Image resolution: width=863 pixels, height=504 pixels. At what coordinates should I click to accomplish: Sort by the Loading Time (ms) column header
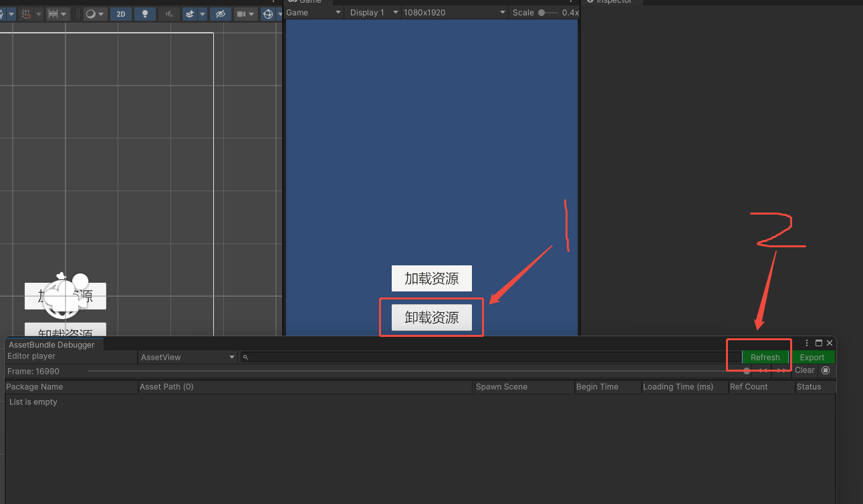pos(685,386)
